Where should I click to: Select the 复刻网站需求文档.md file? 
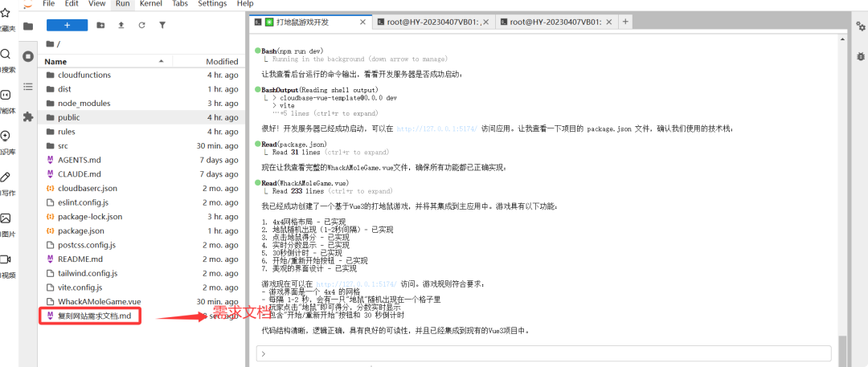(x=141, y=316)
